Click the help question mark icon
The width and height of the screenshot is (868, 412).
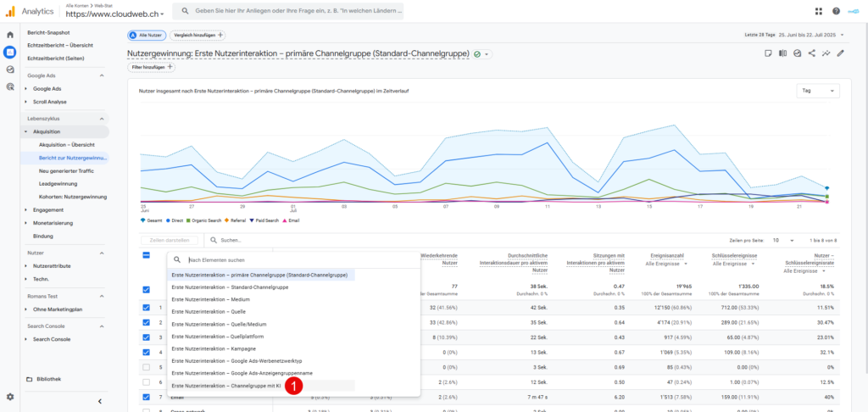point(836,11)
